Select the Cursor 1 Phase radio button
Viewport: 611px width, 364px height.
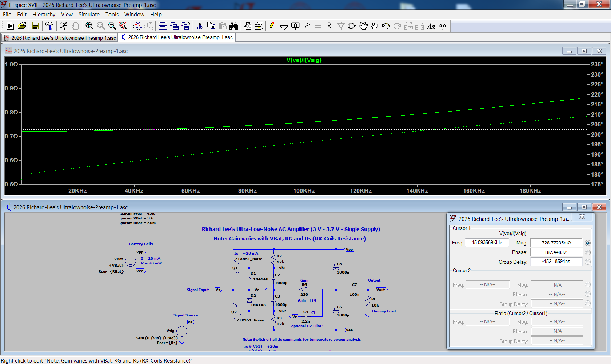[588, 252]
